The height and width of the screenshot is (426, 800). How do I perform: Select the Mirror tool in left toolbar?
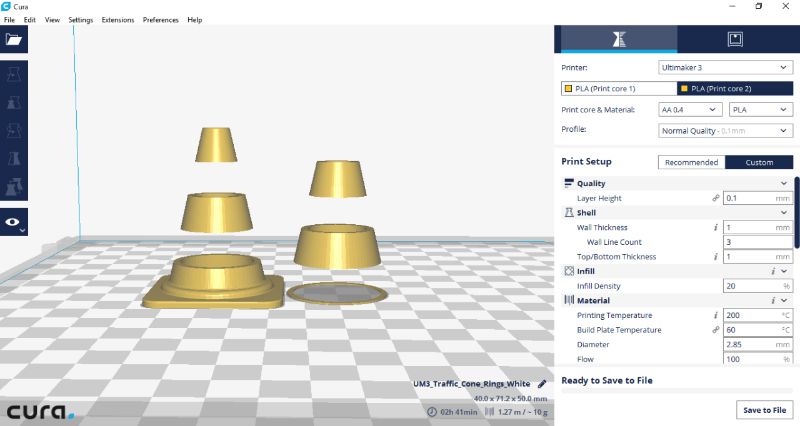(14, 159)
